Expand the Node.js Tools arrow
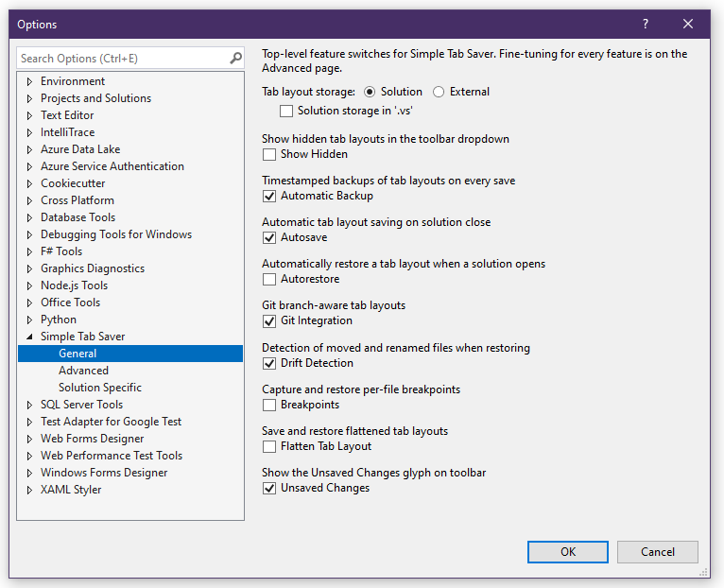The height and width of the screenshot is (588, 724). click(29, 285)
